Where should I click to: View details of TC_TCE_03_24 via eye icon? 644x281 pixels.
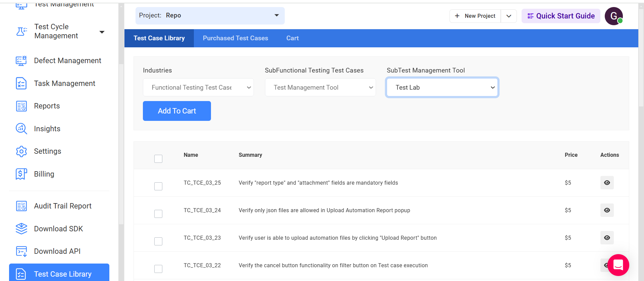[607, 210]
